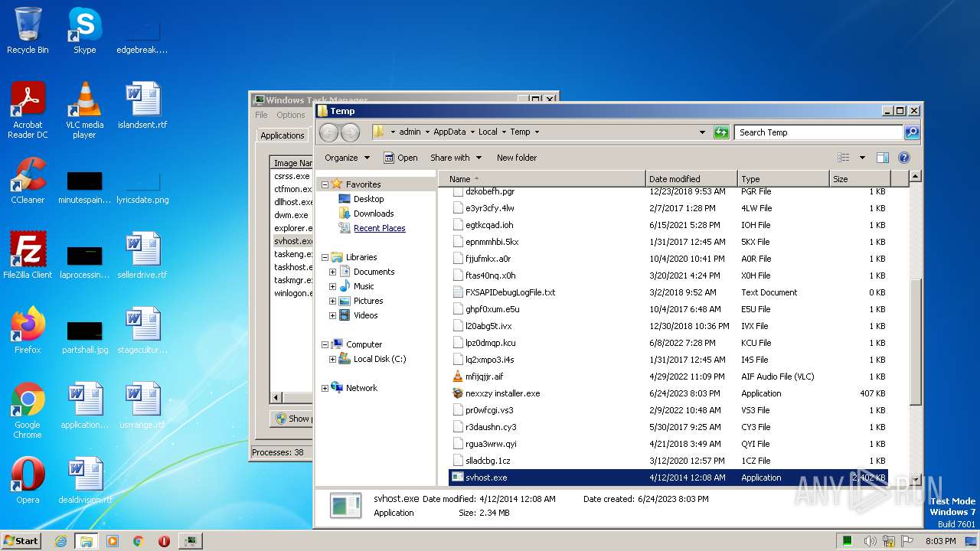Select the sellerdrive.rtf desktop file

tap(142, 256)
